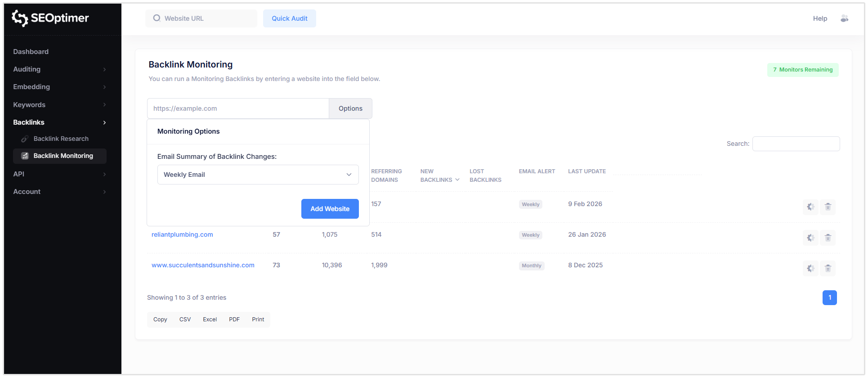Click the Print button
868x378 pixels.
(258, 319)
